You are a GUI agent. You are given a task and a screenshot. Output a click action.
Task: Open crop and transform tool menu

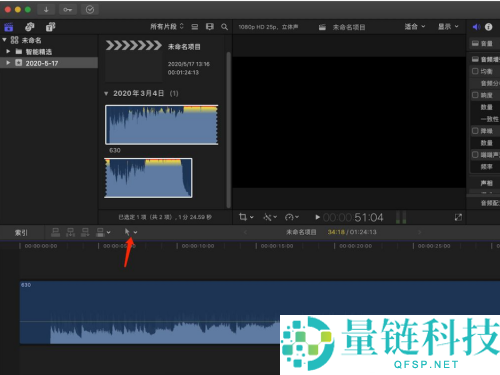[x=246, y=217]
